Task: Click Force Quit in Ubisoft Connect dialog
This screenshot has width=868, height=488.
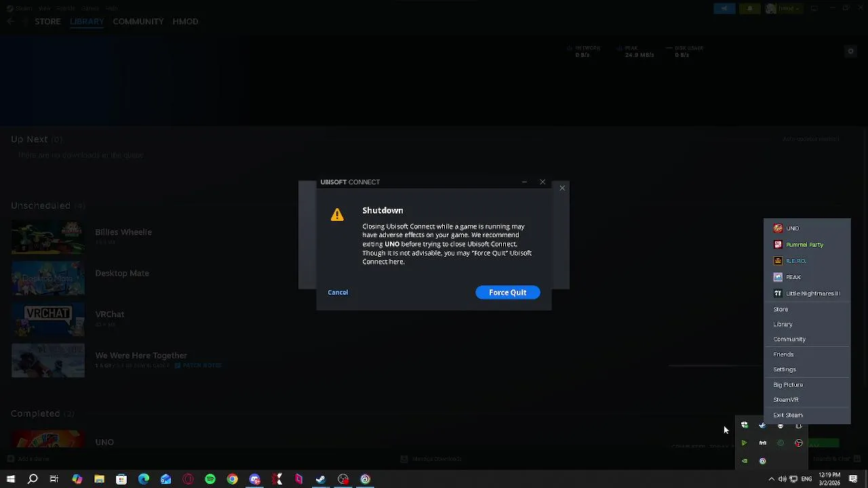Action: pyautogui.click(x=507, y=292)
